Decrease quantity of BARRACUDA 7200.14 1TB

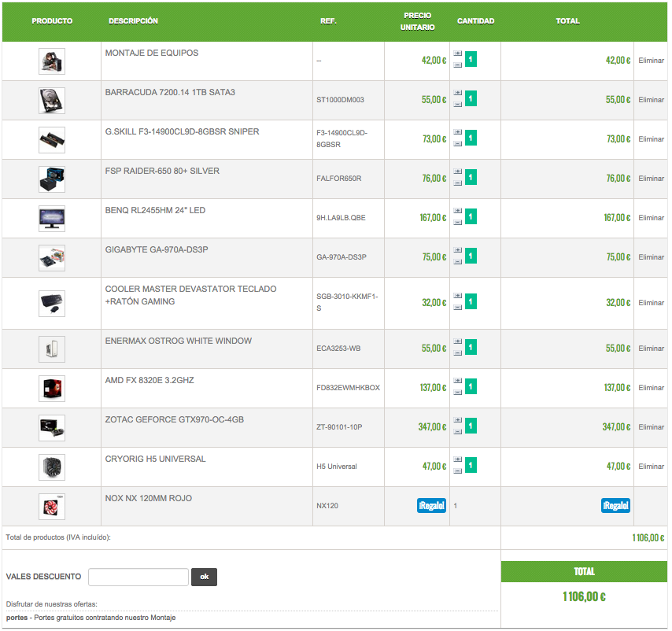coord(458,105)
